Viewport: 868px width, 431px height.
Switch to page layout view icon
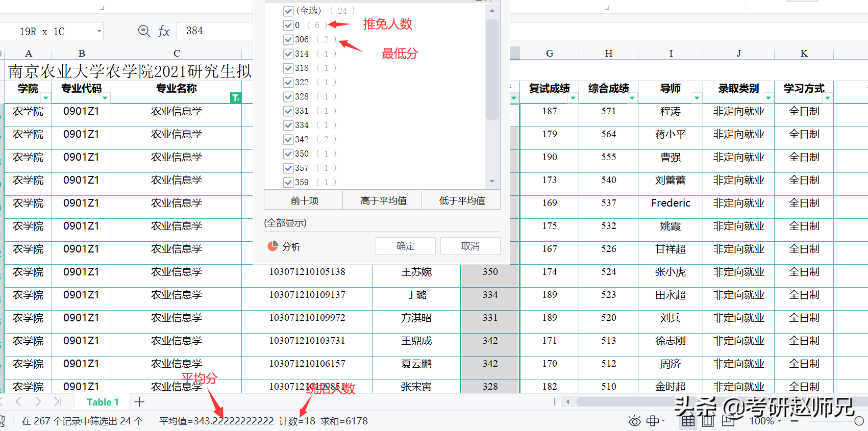point(708,421)
